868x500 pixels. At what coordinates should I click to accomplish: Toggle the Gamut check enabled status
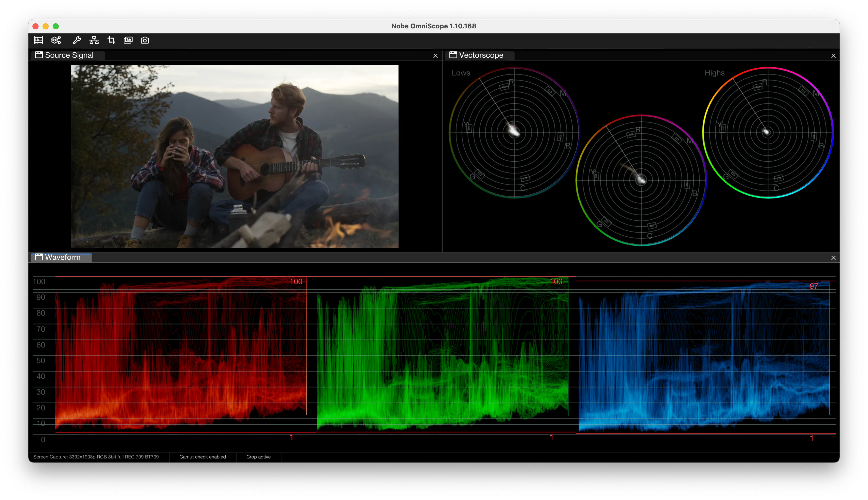point(202,457)
